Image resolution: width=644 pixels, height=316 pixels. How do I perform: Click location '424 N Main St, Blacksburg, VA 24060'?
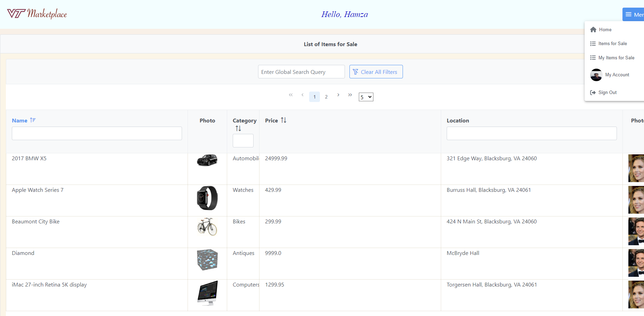(492, 222)
